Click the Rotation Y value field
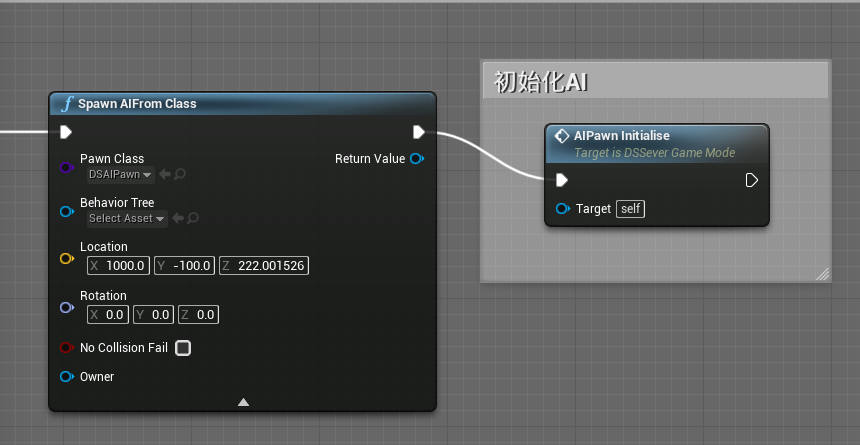 (x=153, y=315)
